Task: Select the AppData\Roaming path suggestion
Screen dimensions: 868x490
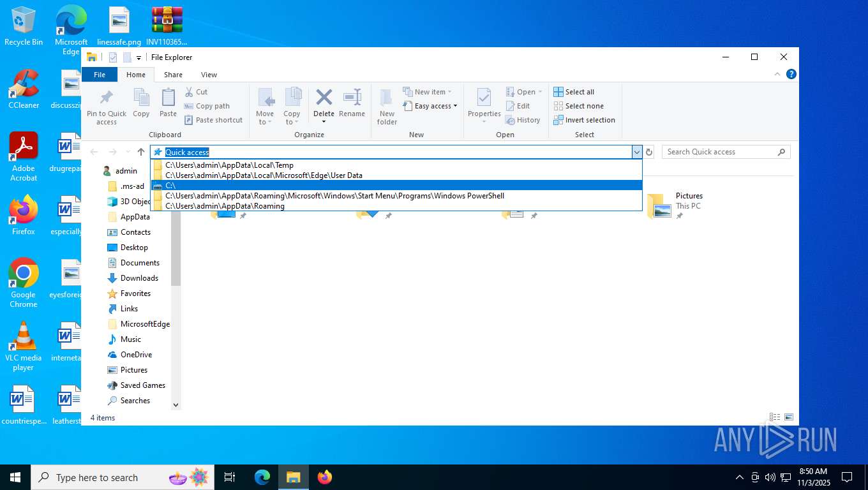Action: pyautogui.click(x=396, y=205)
